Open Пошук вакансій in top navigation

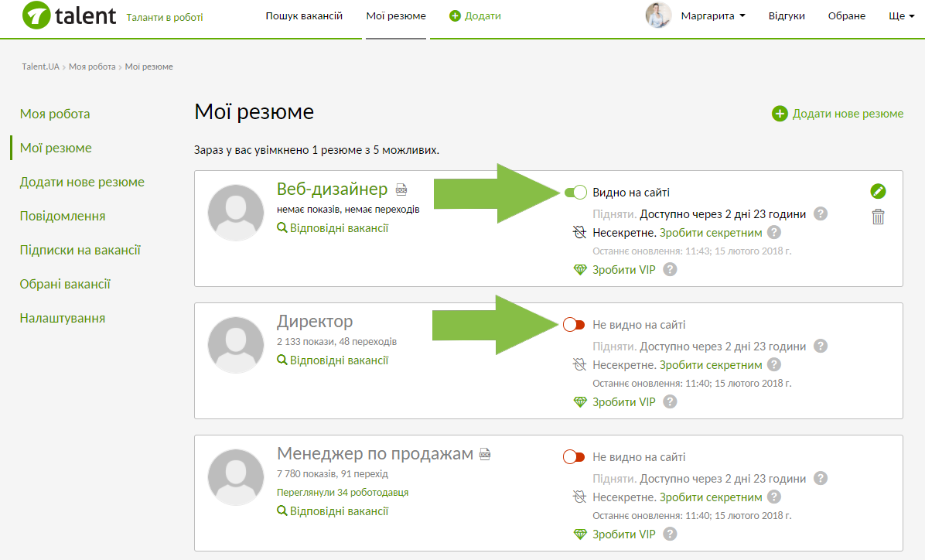[304, 15]
